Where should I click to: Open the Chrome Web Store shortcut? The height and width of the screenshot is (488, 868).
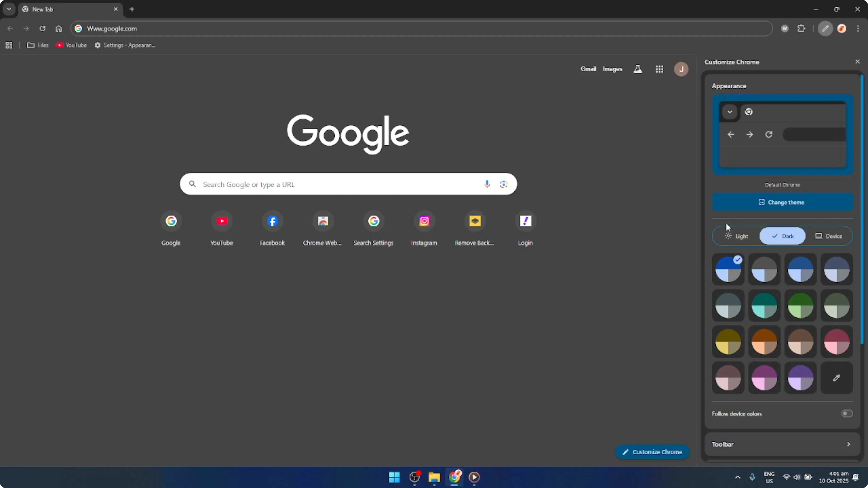coord(323,229)
